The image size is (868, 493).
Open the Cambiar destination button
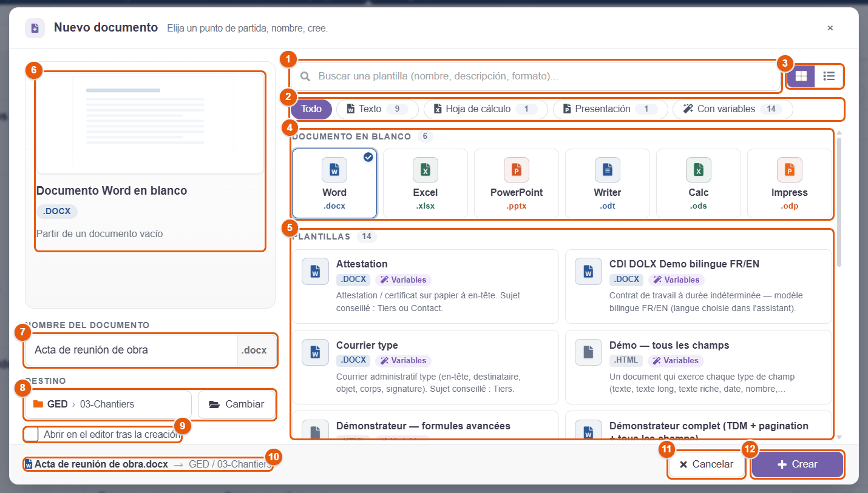point(236,404)
